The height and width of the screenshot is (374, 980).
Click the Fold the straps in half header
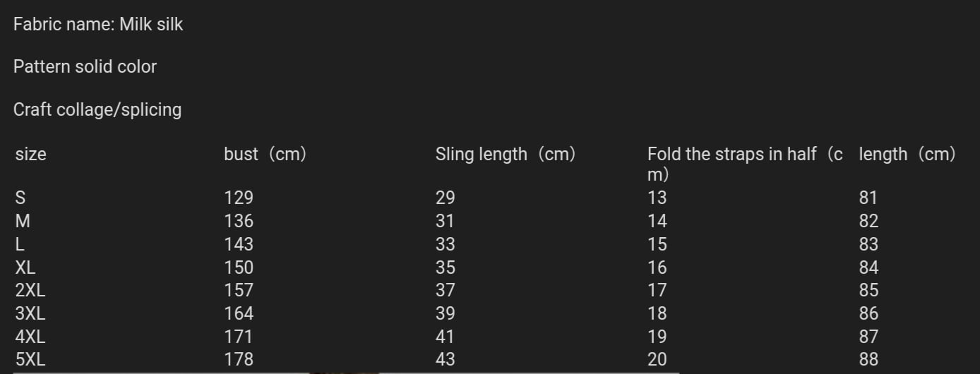click(x=745, y=164)
